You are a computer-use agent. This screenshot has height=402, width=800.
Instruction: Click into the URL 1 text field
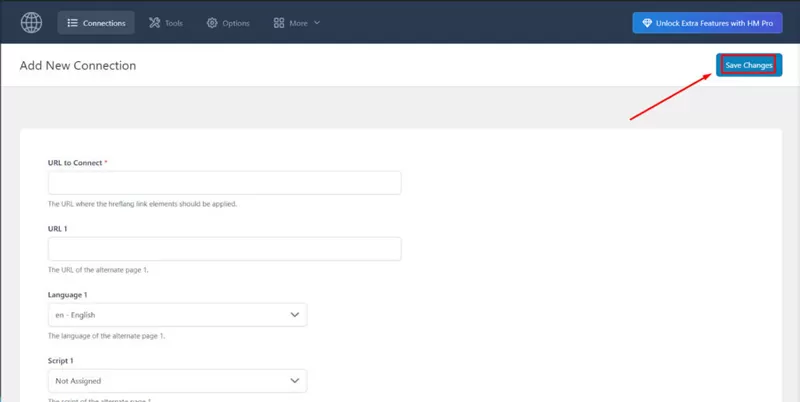click(224, 249)
